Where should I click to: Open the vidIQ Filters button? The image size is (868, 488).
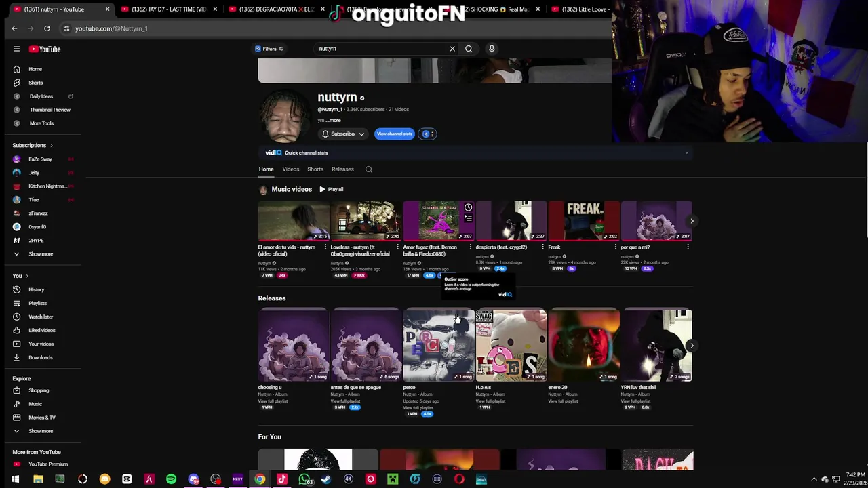click(x=269, y=49)
